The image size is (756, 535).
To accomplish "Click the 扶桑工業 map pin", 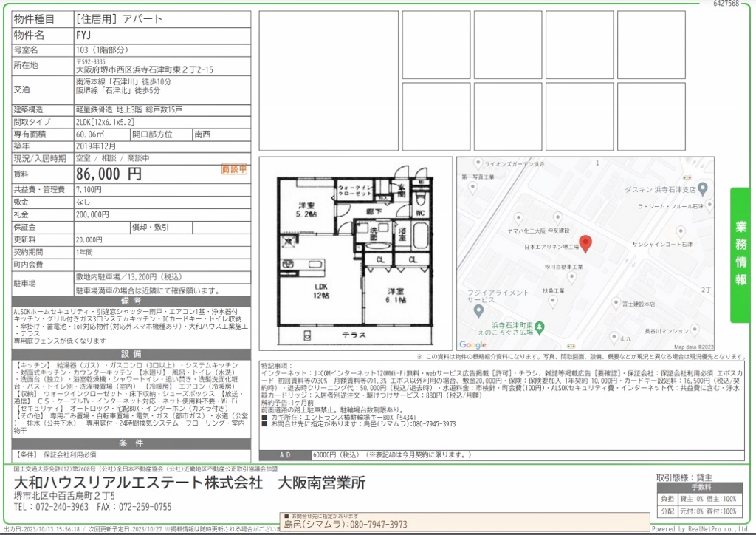I will [552, 301].
